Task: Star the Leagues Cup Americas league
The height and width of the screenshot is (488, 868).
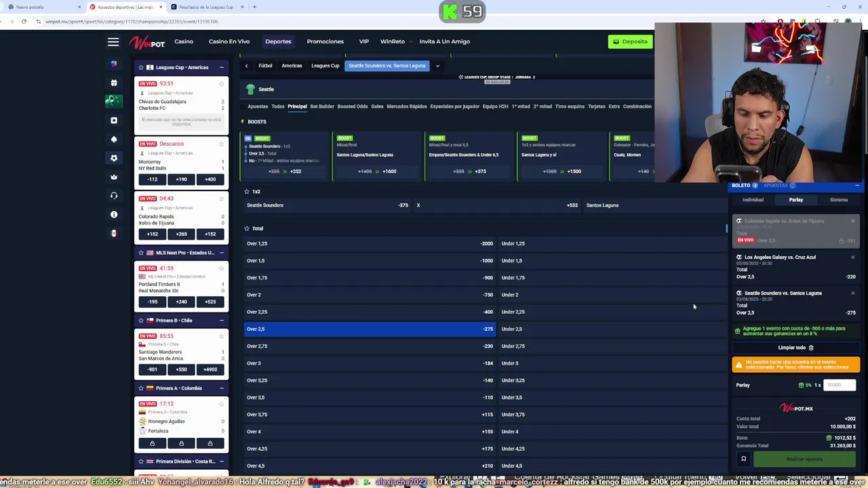Action: pos(141,68)
